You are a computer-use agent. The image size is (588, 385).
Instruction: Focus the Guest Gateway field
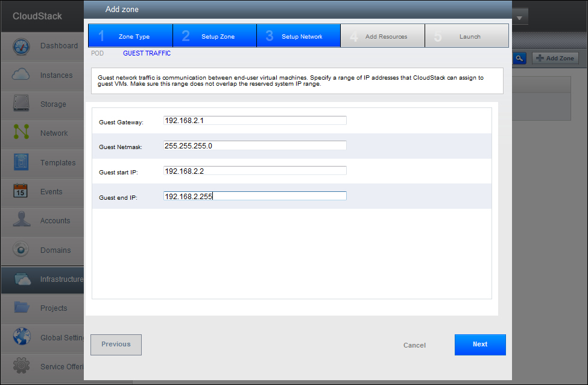254,120
